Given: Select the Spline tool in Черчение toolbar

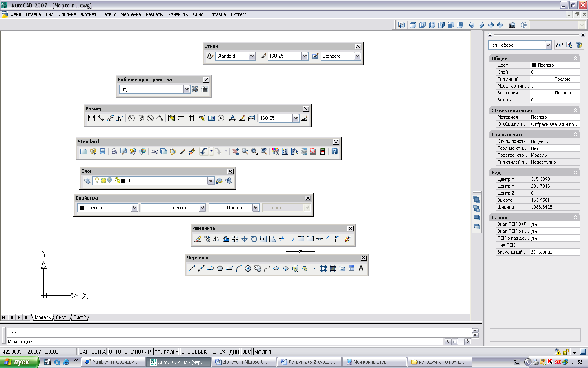Looking at the screenshot, I should pos(267,269).
